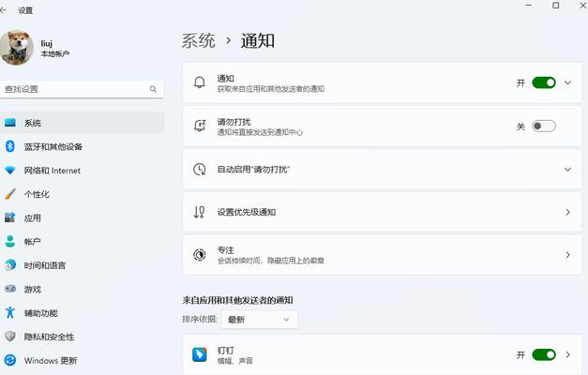The image size is (588, 375).
Task: Click the paintbrush icon for 个性化
Action: (10, 194)
